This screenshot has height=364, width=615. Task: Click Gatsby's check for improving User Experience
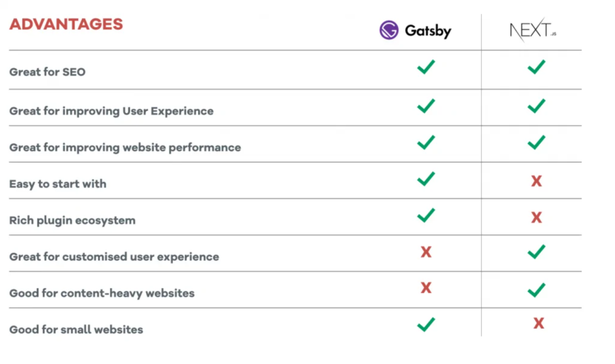[426, 106]
